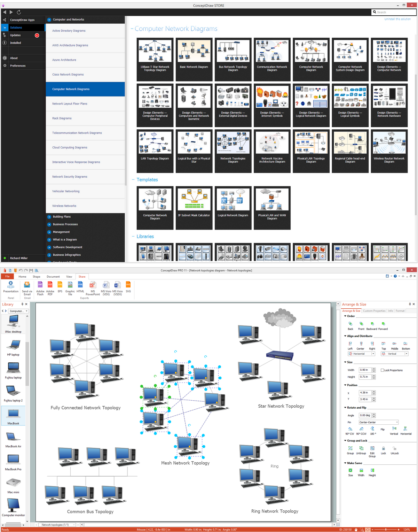This screenshot has width=418, height=532.
Task: UnGroup the selected shapes
Action: coord(361,450)
